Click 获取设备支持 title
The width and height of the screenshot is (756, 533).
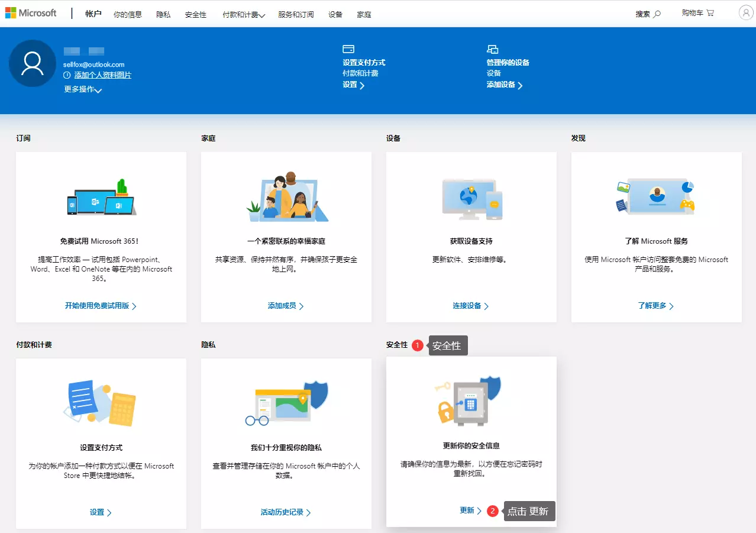click(x=471, y=241)
